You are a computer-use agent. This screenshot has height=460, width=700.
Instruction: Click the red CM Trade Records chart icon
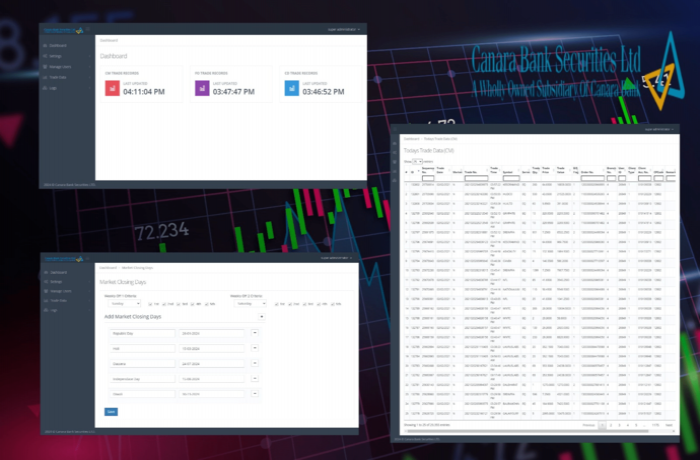point(112,88)
